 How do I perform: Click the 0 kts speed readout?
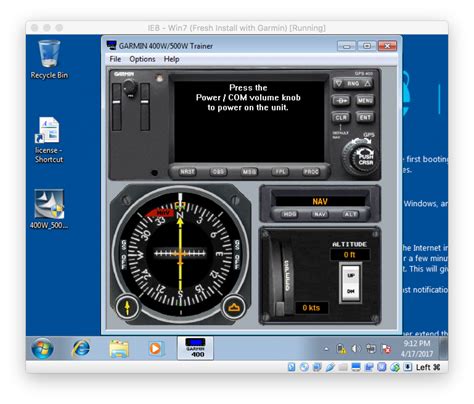pyautogui.click(x=311, y=308)
